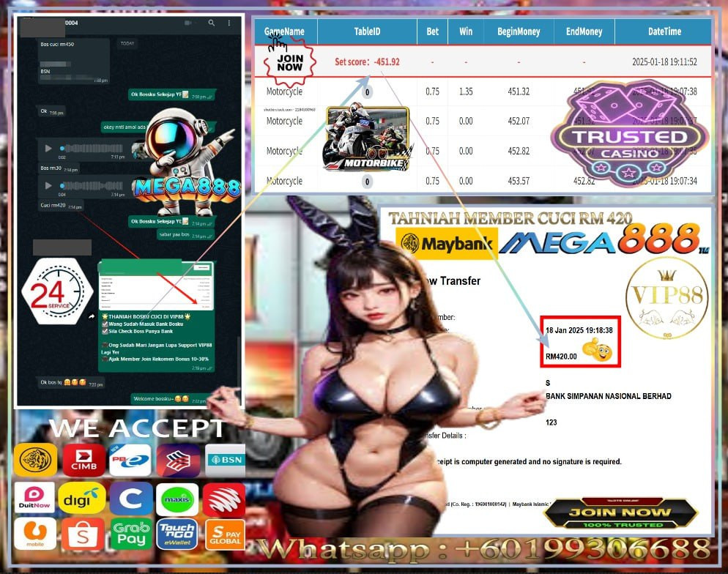
Task: Choose the orange U mobile icon
Action: click(x=35, y=534)
